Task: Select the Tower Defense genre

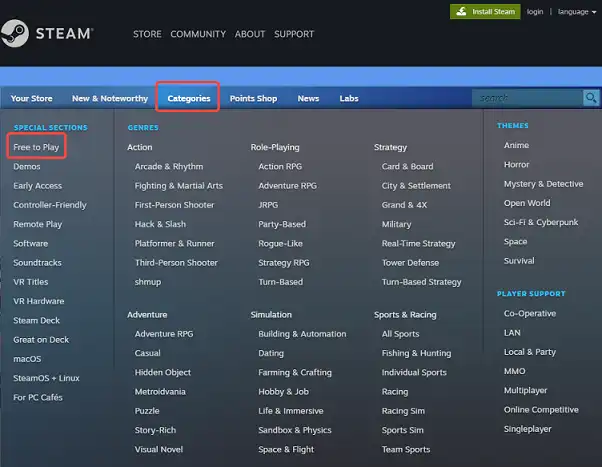Action: pyautogui.click(x=410, y=263)
